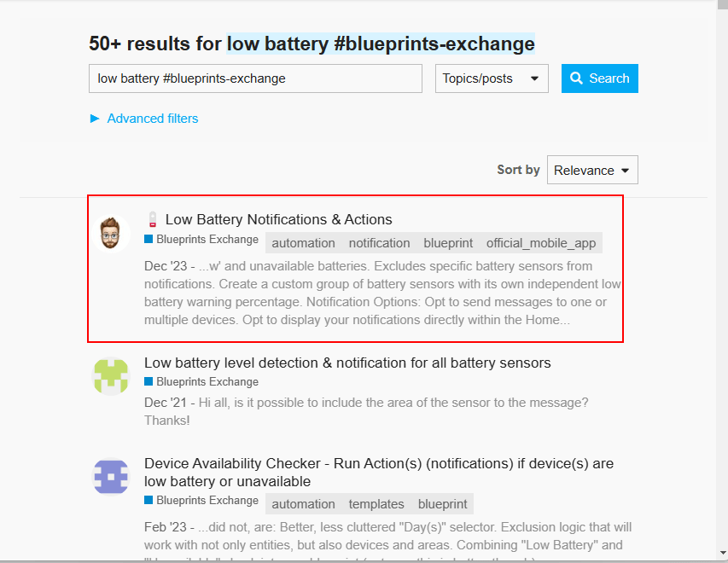Click the search query input field
728x563 pixels.
[255, 78]
